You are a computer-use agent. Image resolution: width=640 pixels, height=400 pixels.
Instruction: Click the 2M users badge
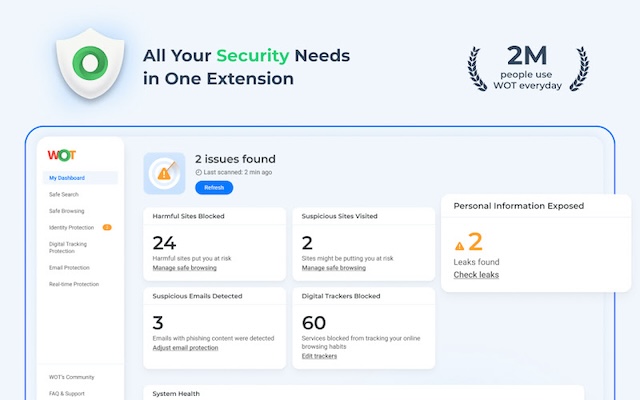pyautogui.click(x=528, y=68)
